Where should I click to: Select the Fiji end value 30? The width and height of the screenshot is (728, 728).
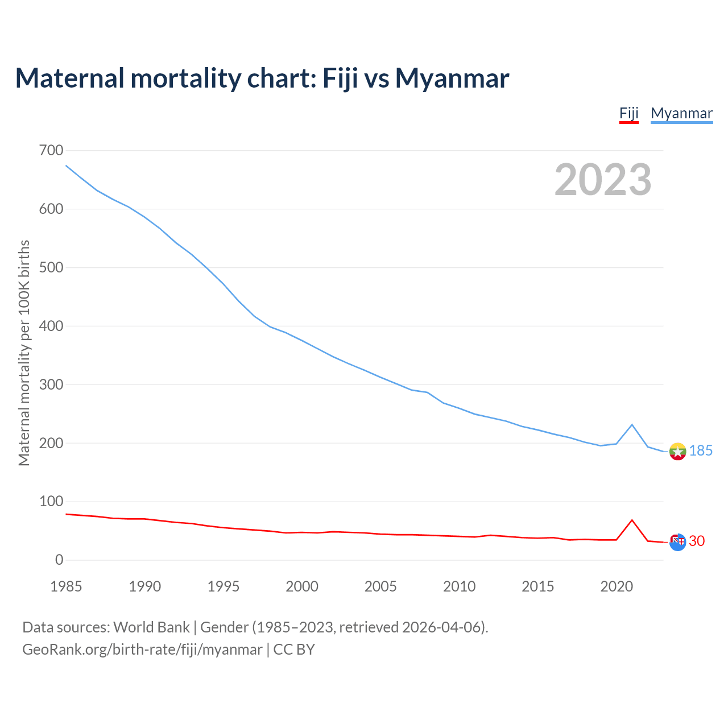697,541
